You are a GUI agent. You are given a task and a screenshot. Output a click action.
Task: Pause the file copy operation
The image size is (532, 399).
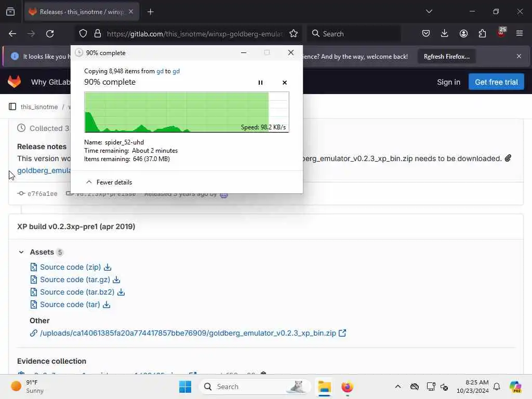260,83
